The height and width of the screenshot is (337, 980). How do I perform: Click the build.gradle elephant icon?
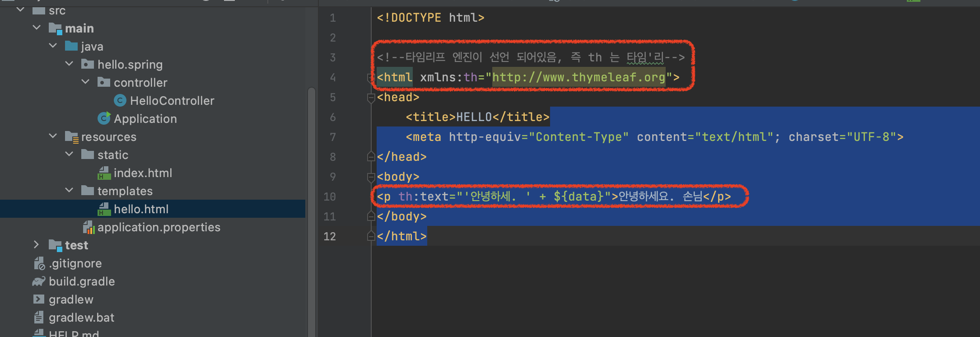[x=39, y=281]
